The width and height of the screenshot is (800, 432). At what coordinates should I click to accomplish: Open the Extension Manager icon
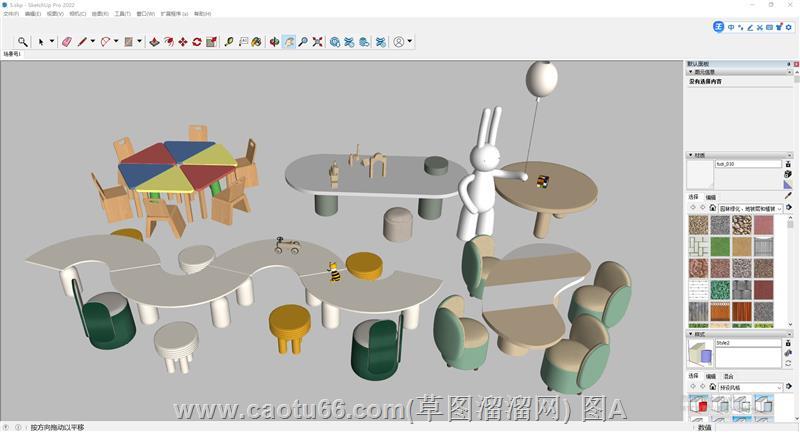point(381,42)
